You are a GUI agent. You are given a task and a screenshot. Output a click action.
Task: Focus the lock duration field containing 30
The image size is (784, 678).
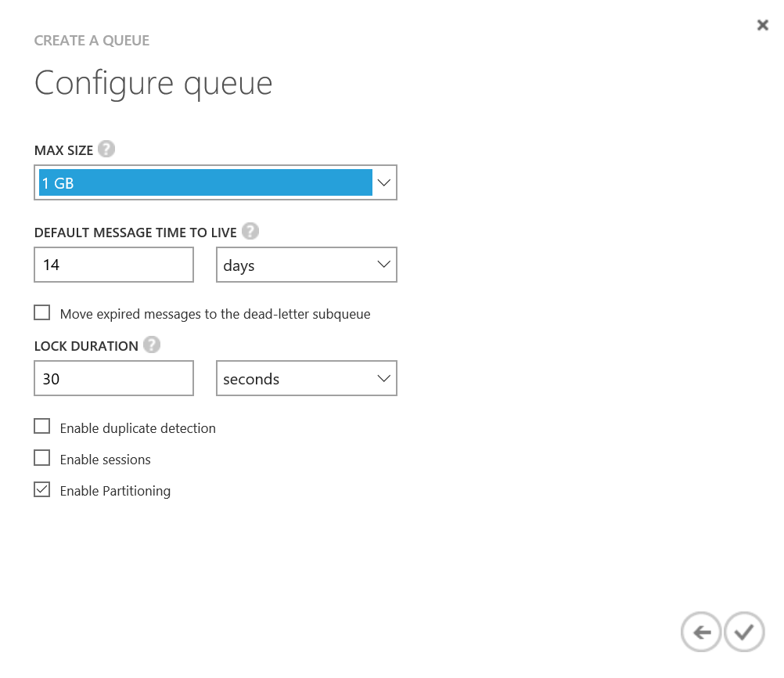pos(114,379)
